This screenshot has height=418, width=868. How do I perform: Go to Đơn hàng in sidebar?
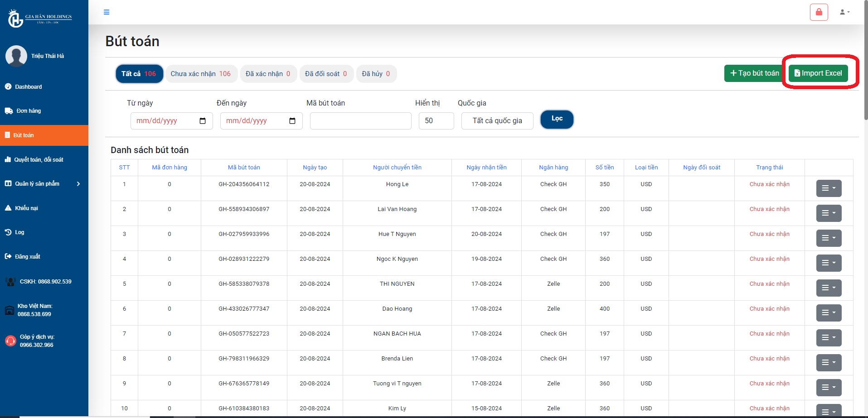coord(28,111)
